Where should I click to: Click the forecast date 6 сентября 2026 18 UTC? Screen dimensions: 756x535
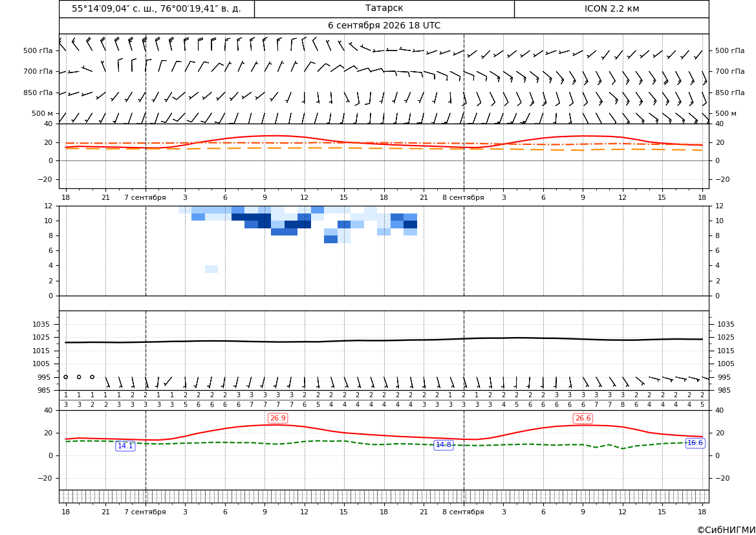[384, 26]
